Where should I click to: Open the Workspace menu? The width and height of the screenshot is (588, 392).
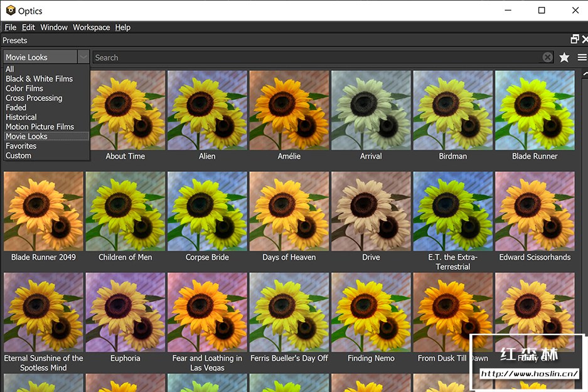91,27
